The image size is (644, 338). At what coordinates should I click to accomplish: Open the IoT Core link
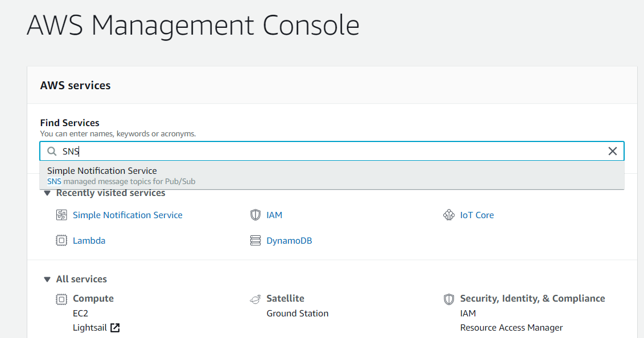click(x=477, y=215)
